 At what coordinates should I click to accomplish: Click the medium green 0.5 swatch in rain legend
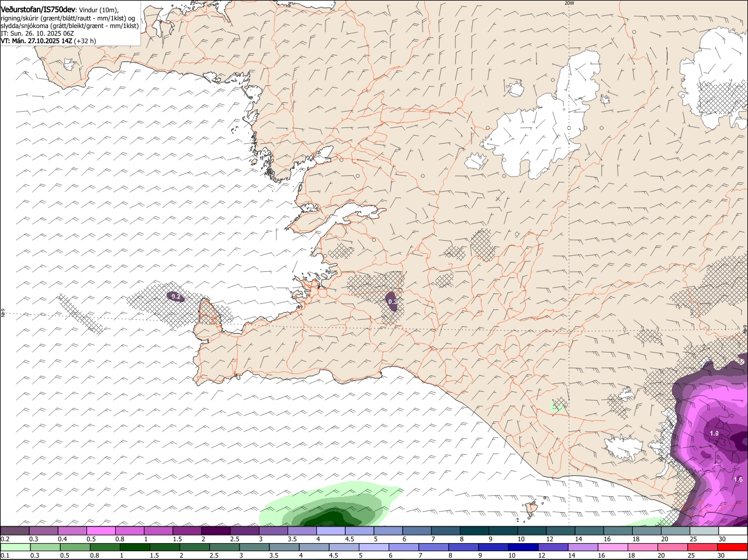tap(75, 547)
